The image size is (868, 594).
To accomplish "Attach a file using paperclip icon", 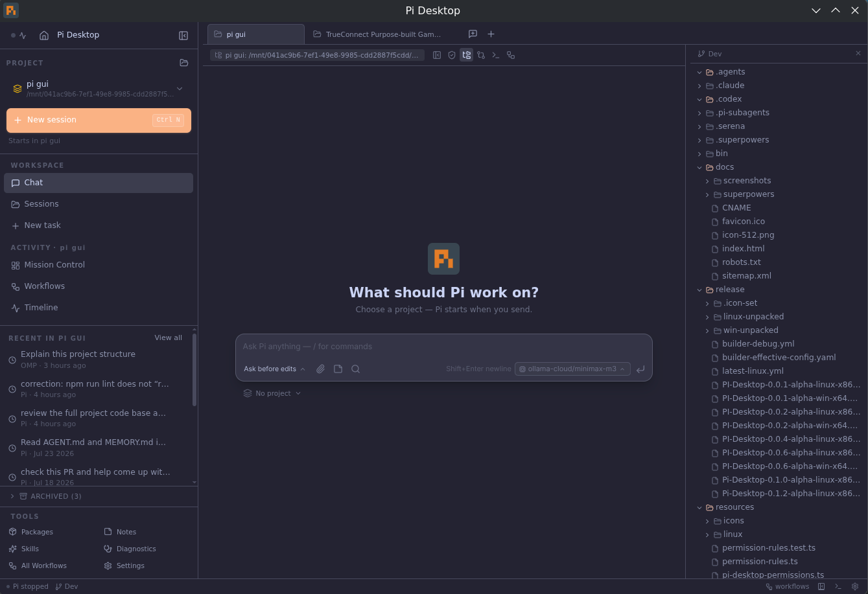I will 320,369.
